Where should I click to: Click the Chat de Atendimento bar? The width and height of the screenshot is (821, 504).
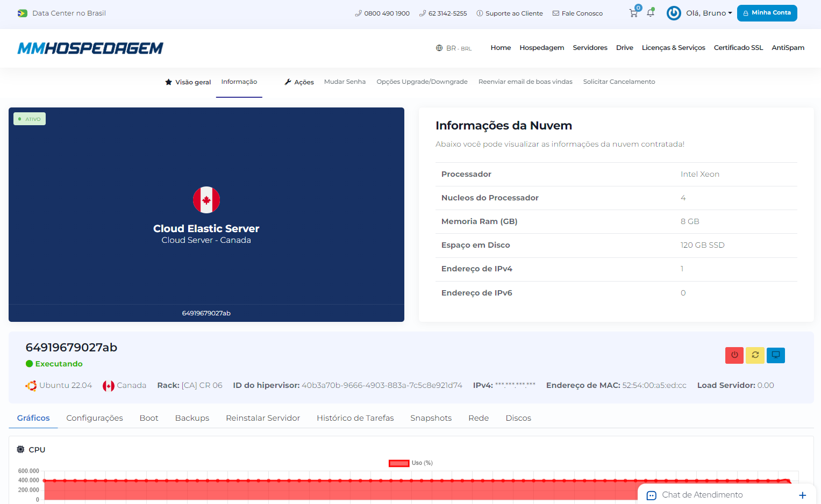pyautogui.click(x=727, y=495)
